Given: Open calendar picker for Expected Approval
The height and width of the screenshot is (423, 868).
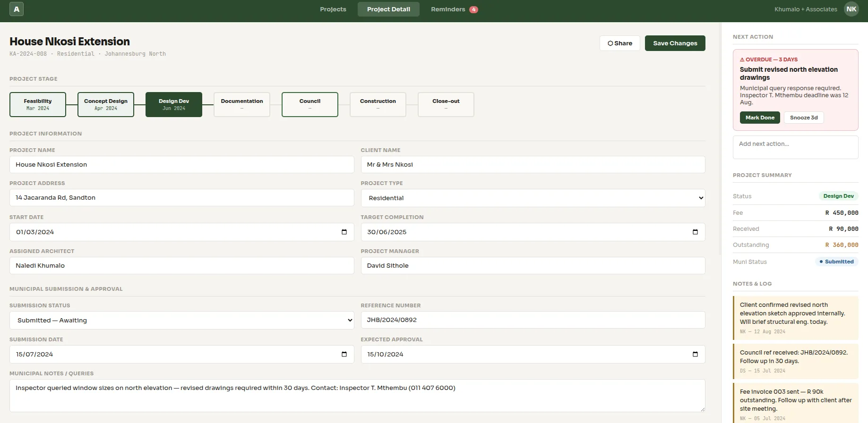Looking at the screenshot, I should point(695,354).
